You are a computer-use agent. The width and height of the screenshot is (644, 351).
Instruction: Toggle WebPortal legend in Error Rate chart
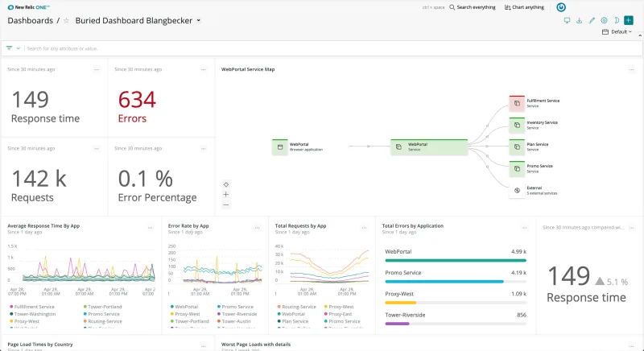point(184,307)
